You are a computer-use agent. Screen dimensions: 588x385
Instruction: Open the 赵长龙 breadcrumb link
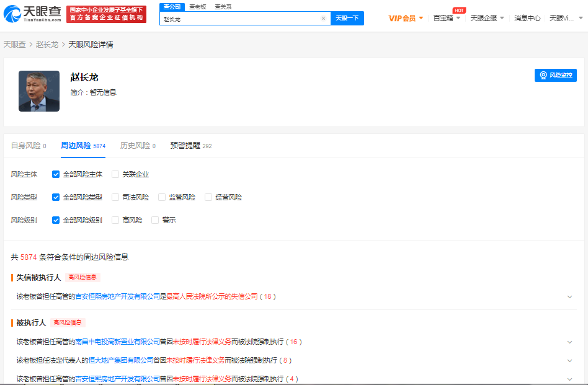[x=47, y=45]
